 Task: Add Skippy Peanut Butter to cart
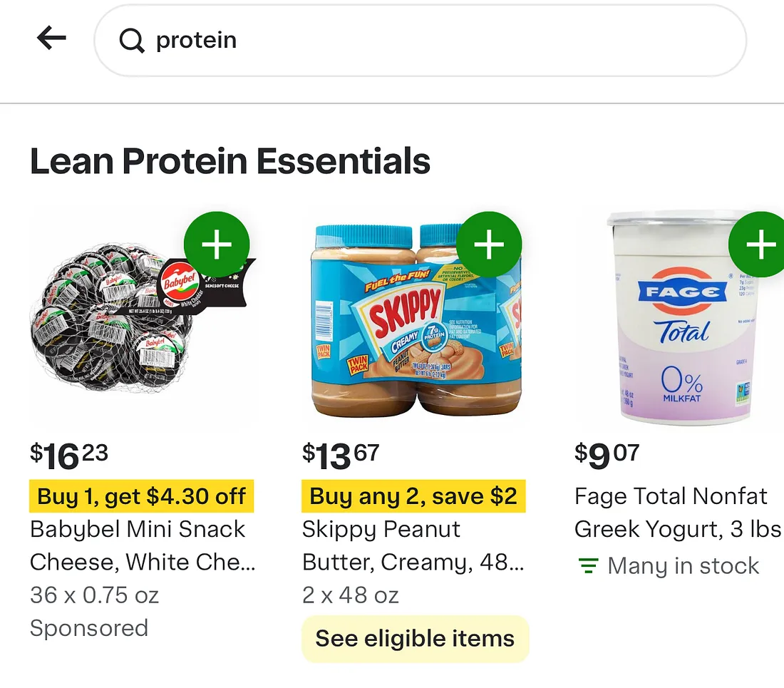pyautogui.click(x=489, y=245)
